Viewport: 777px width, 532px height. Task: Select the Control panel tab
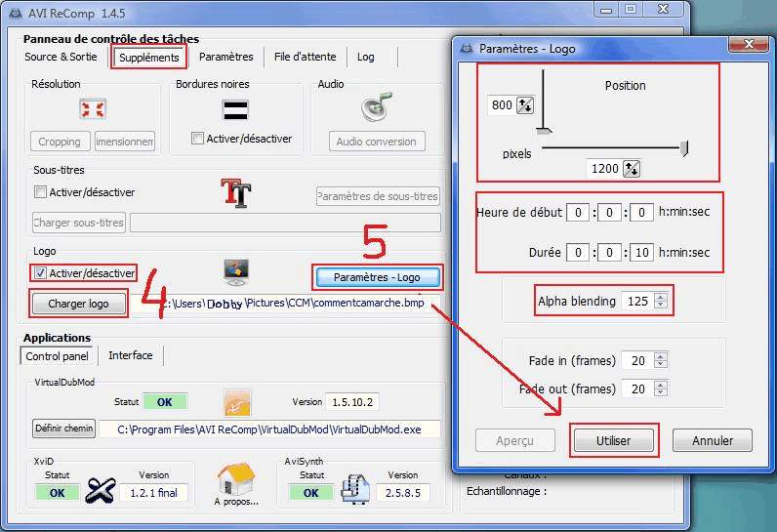(57, 356)
